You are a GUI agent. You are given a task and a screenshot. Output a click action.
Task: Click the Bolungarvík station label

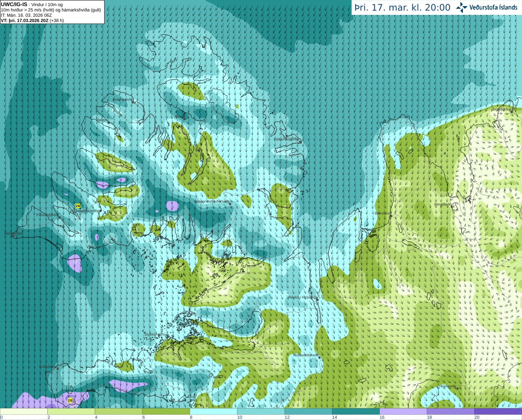tap(123, 99)
